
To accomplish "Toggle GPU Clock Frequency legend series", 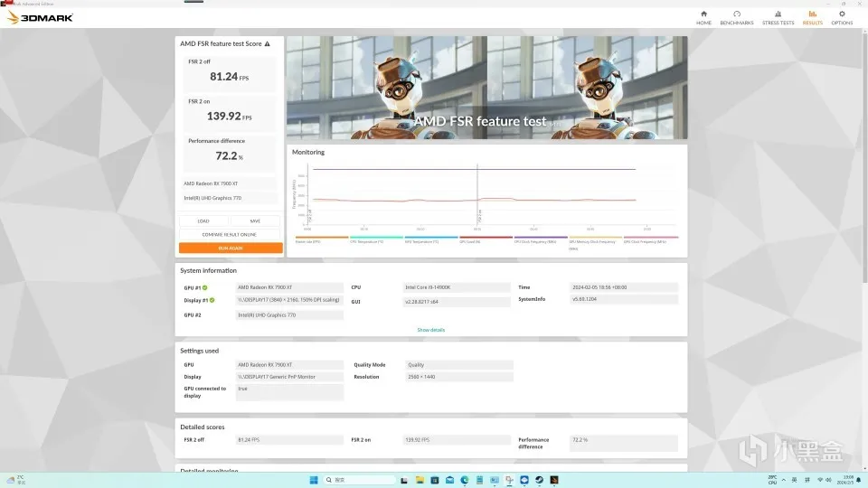I will 650,240.
